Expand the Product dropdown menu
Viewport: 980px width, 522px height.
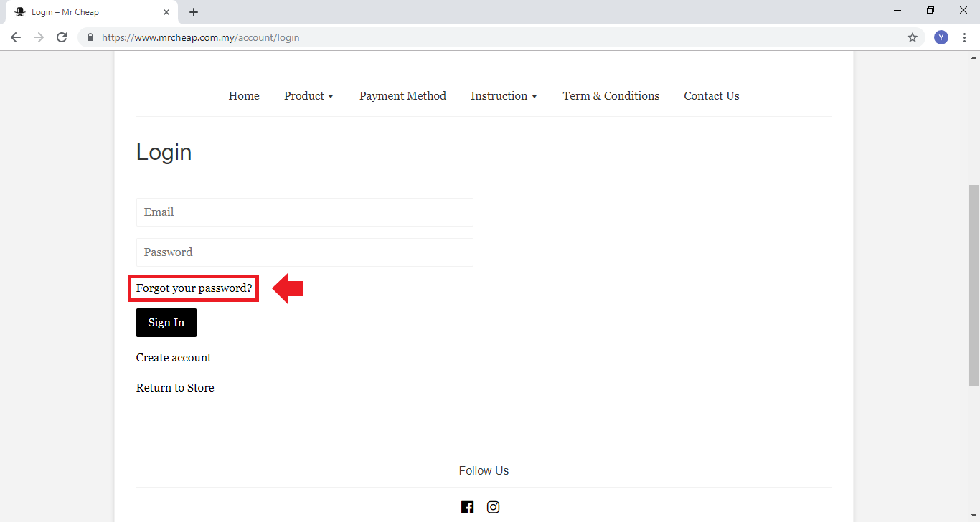309,96
